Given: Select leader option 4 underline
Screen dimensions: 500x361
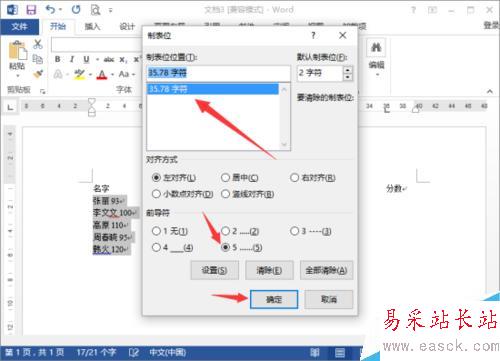Looking at the screenshot, I should click(156, 247).
